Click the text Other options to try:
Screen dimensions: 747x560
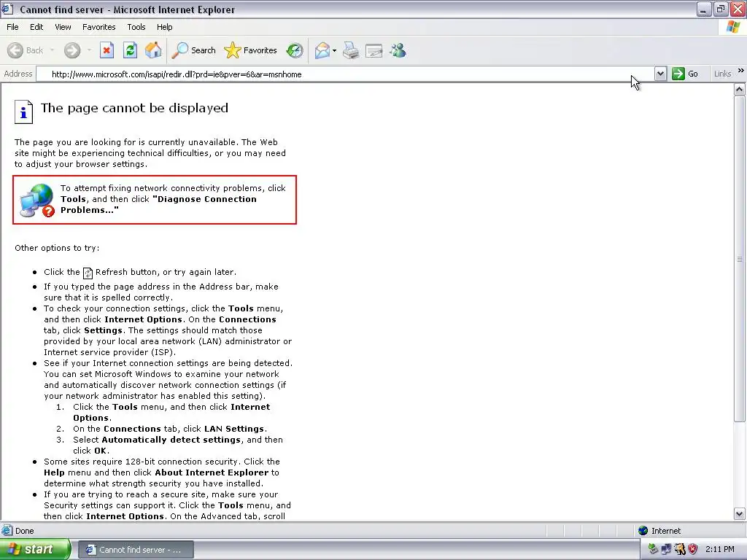[x=57, y=248]
